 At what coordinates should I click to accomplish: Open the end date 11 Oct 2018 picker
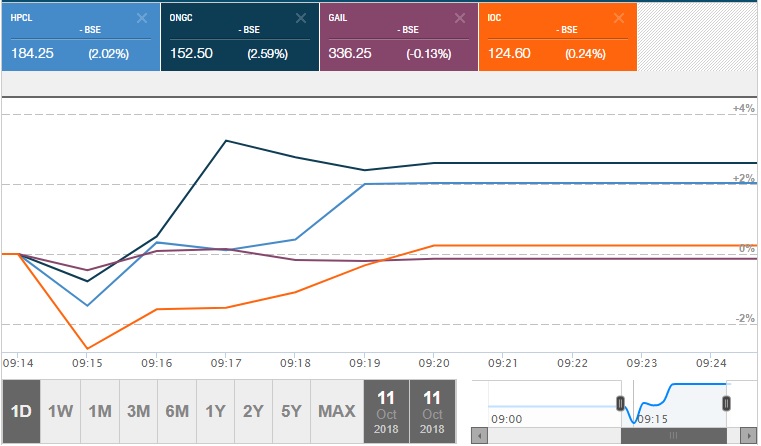pyautogui.click(x=432, y=411)
